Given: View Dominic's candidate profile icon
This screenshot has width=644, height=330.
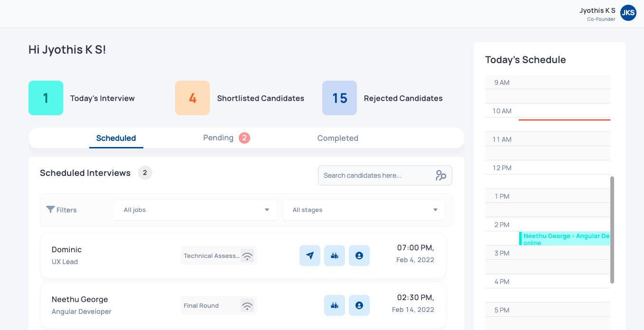Looking at the screenshot, I should 359,256.
